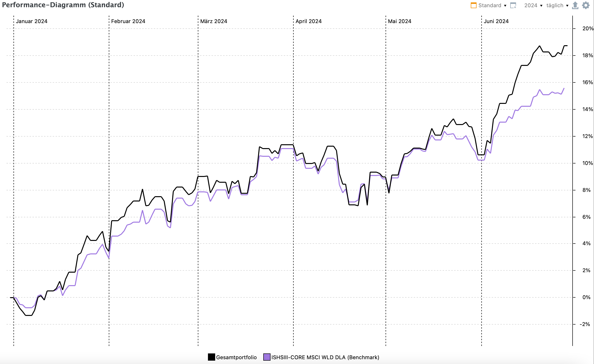Click the black Gesamtportfolio legend swatch
This screenshot has height=364, width=594.
tap(211, 357)
